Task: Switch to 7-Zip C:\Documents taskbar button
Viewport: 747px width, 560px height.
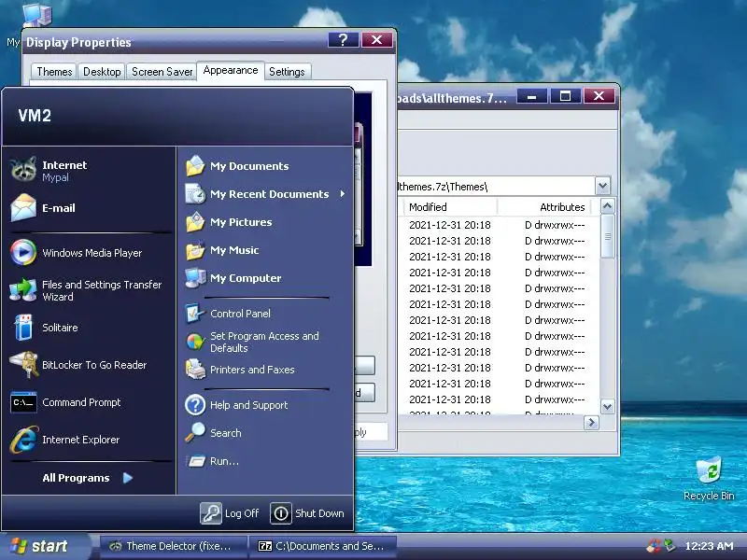Action: [323, 546]
